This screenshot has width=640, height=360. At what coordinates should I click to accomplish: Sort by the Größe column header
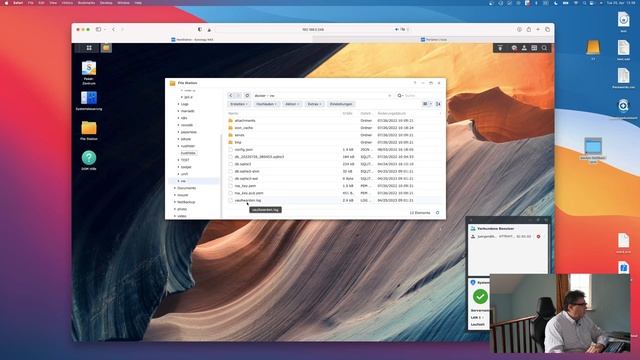click(348, 113)
